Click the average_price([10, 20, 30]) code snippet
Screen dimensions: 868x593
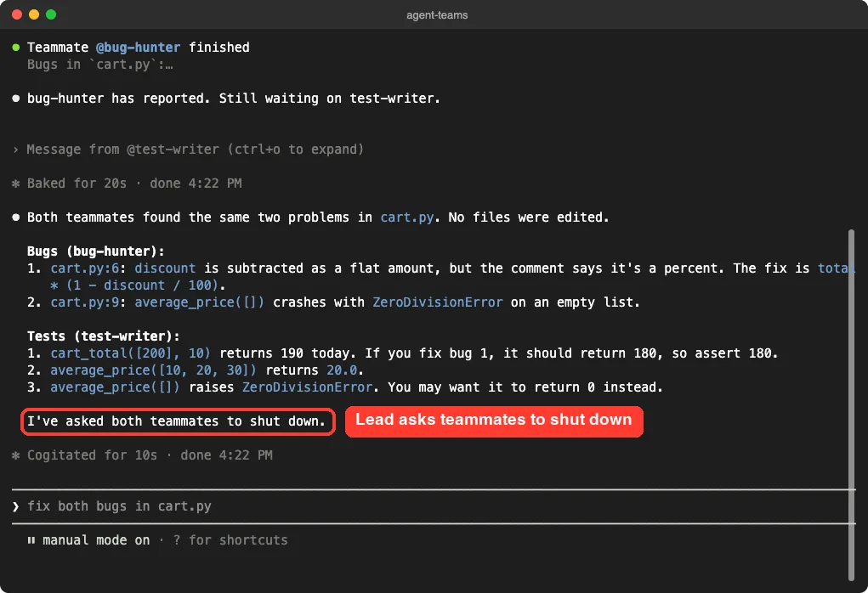[153, 370]
